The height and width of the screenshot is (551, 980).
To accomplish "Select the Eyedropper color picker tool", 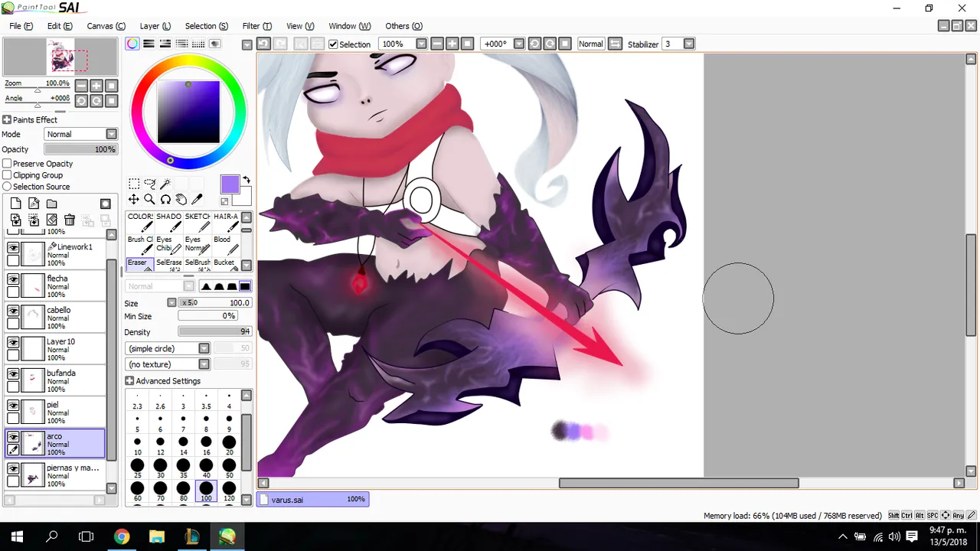I will tap(197, 199).
